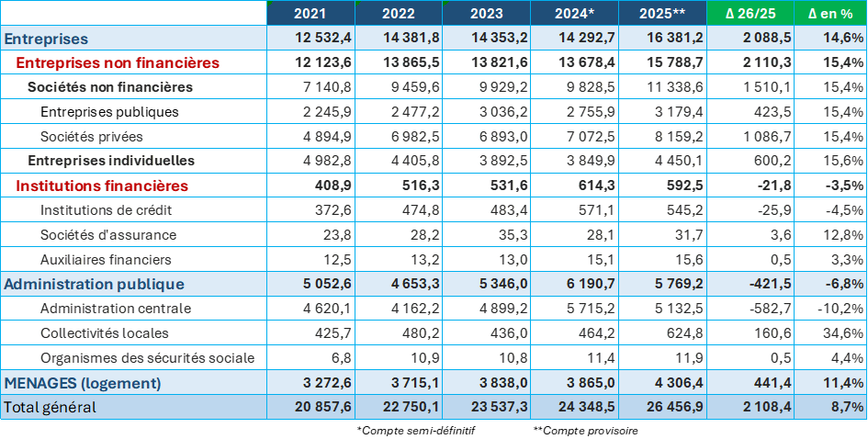This screenshot has width=868, height=439.
Task: Select Organismes des sécurités sociale label
Action: tap(147, 358)
